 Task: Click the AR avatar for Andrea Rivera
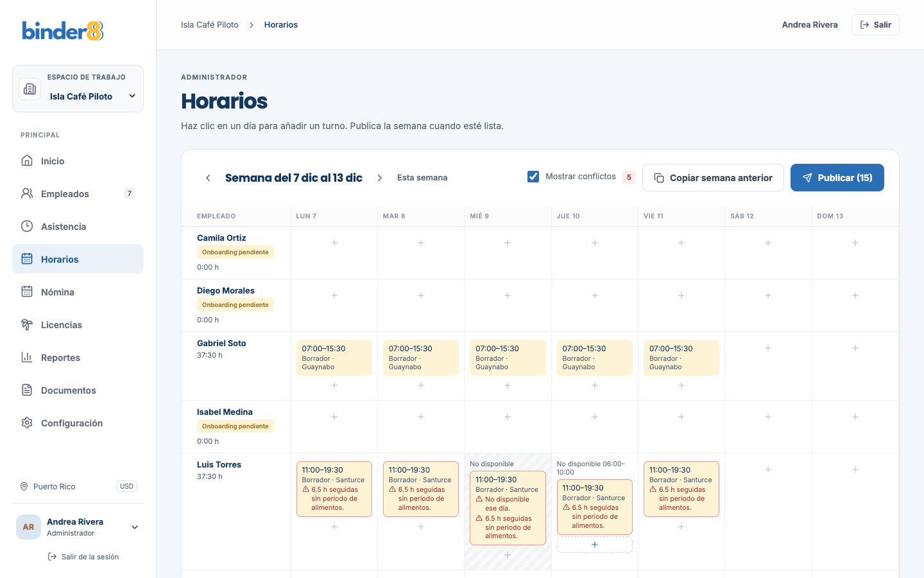29,527
